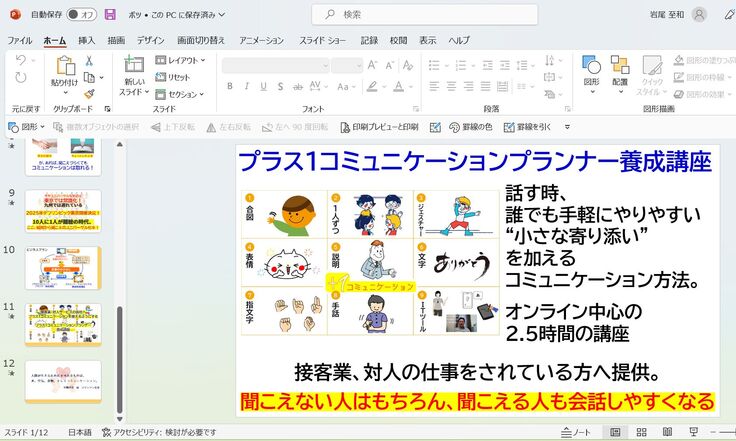736x441 pixels.
Task: Open the font name combo box
Action: pyautogui.click(x=273, y=65)
